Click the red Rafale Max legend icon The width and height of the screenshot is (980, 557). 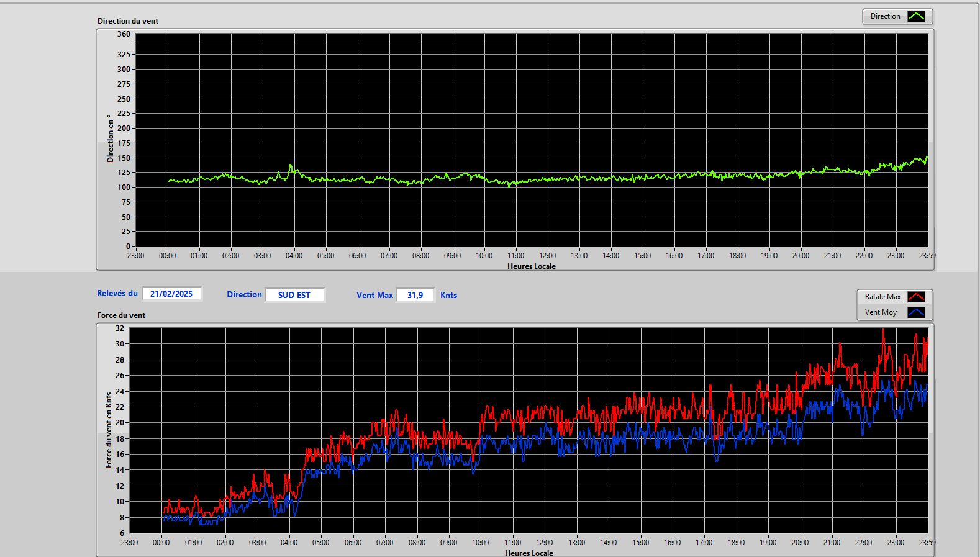[916, 297]
